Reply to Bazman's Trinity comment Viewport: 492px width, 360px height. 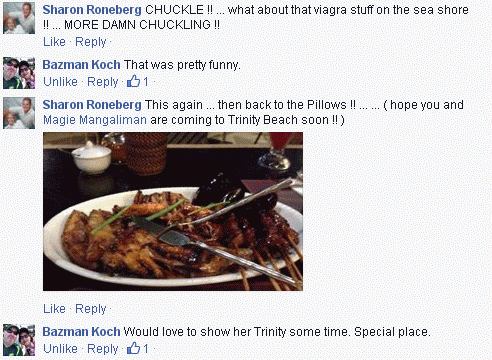tap(102, 348)
